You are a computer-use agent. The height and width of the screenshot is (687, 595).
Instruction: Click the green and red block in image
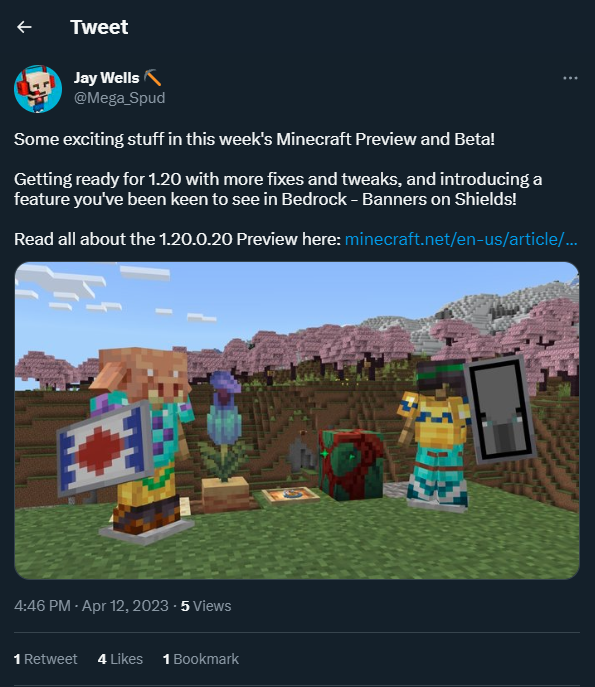(352, 464)
